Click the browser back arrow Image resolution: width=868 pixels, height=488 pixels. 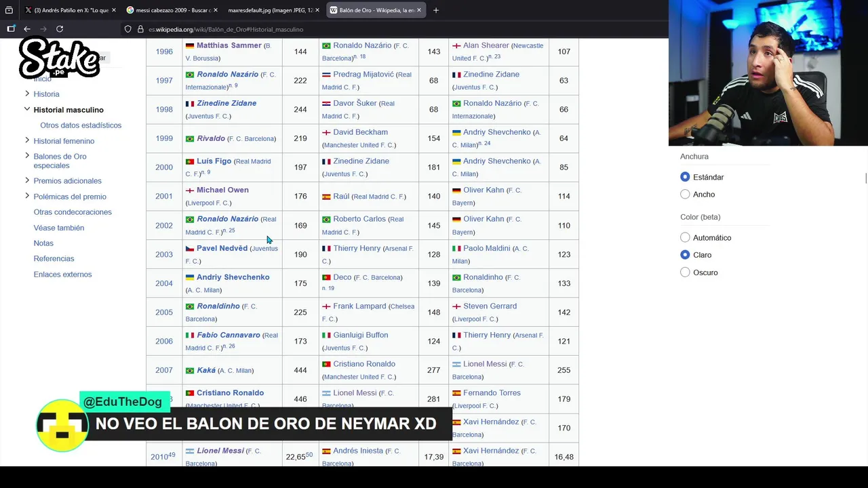(x=27, y=29)
